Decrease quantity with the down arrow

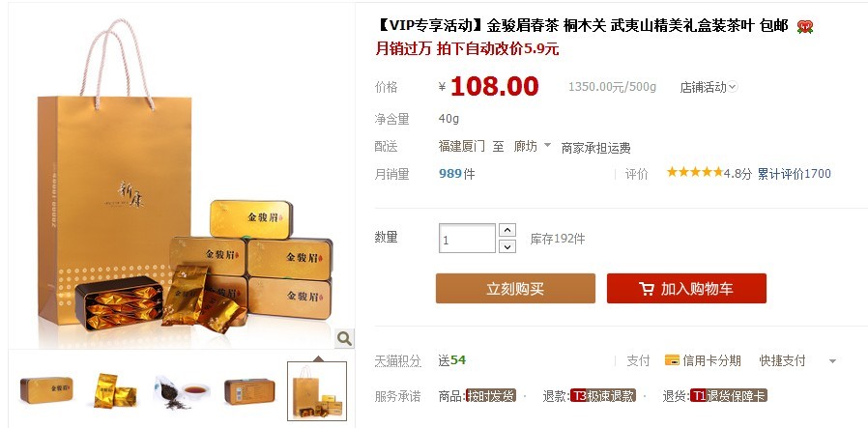tap(507, 246)
